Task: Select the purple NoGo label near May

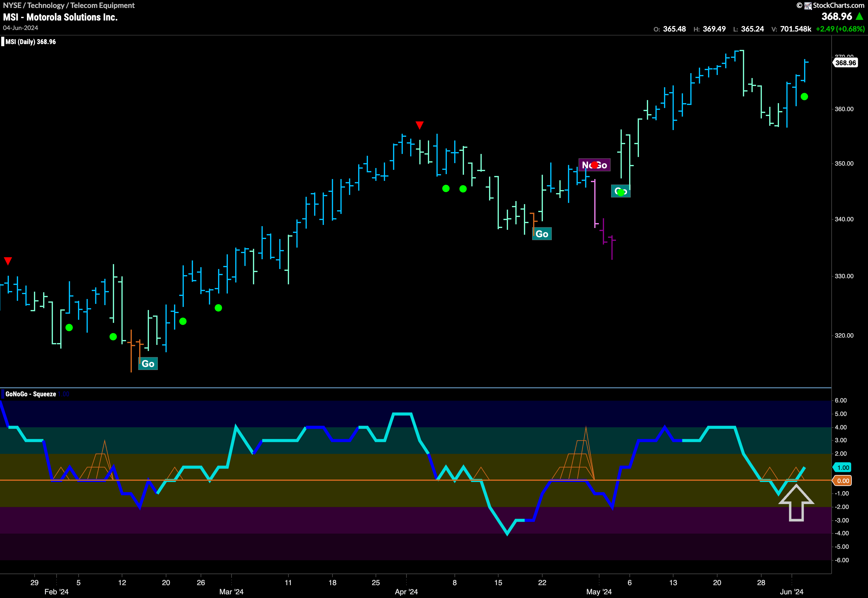Action: pos(594,165)
